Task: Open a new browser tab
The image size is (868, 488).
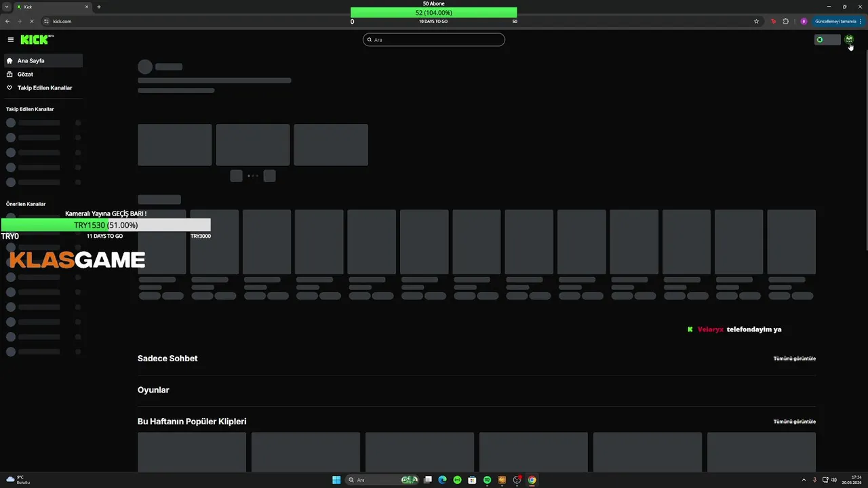Action: (99, 7)
